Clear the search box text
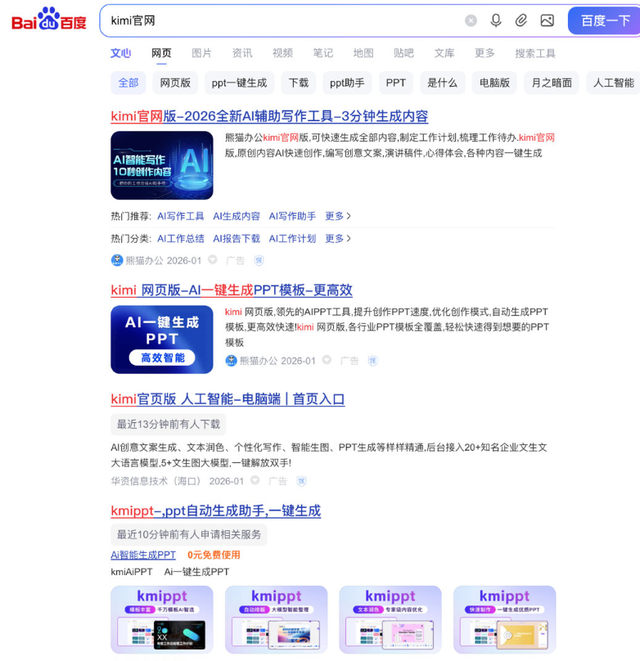This screenshot has height=661, width=640. (471, 20)
